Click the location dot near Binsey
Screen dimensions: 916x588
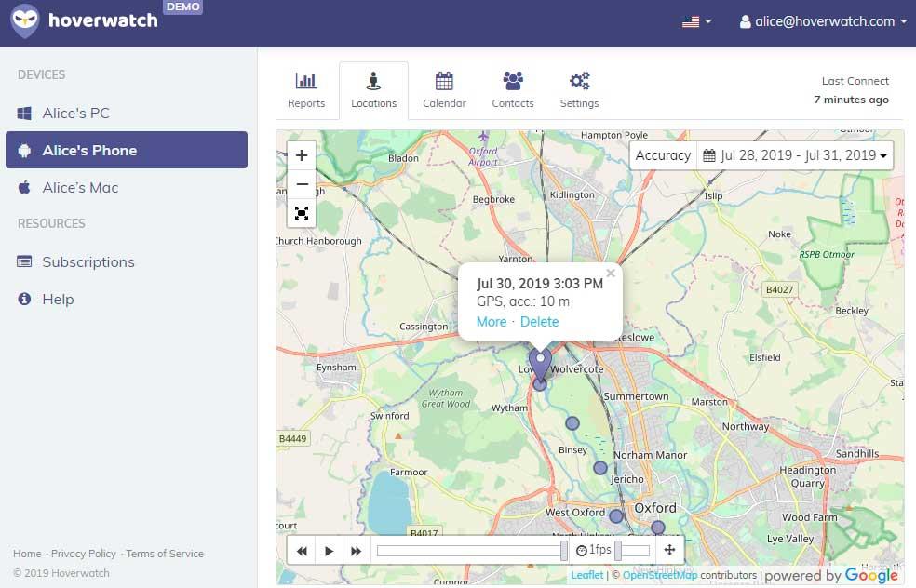coord(572,423)
